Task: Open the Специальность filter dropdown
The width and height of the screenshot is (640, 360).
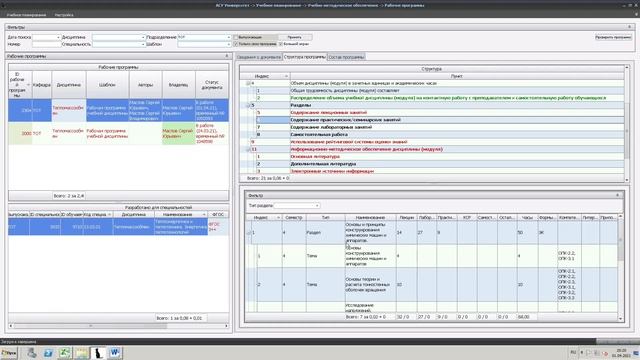Action: pyautogui.click(x=143, y=44)
